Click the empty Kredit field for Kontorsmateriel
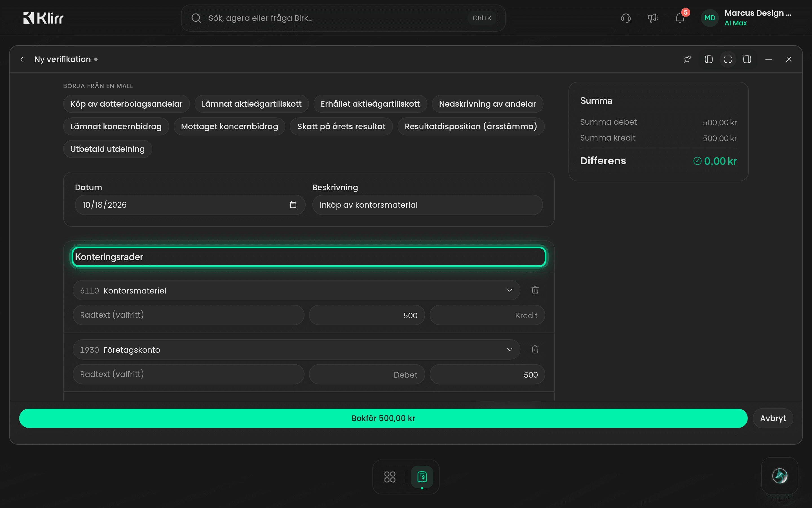Image resolution: width=812 pixels, height=508 pixels. pos(487,315)
